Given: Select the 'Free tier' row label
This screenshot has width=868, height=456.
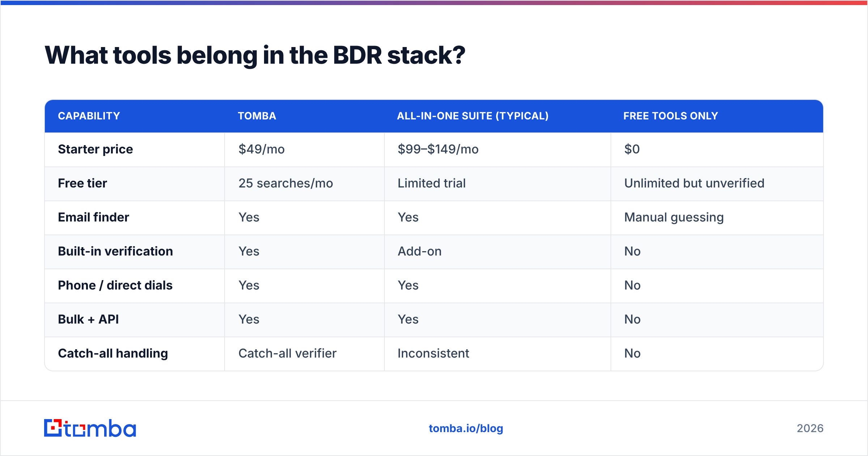Looking at the screenshot, I should click(82, 183).
